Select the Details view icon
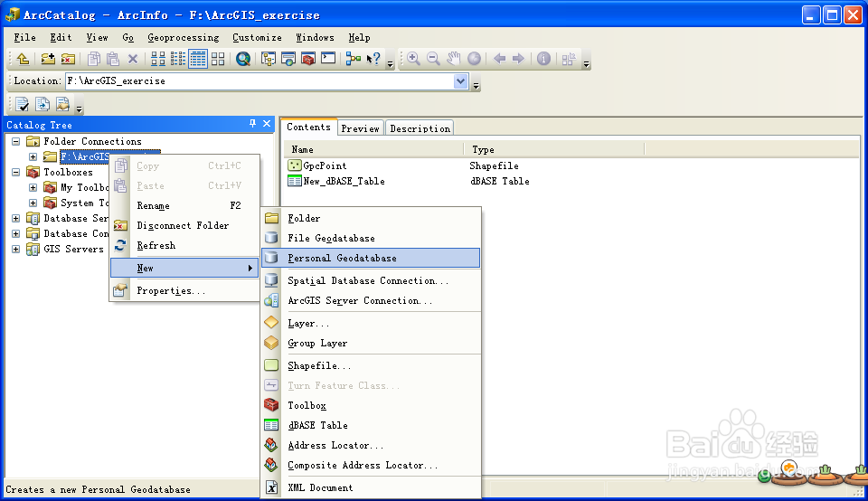868x501 pixels. (198, 59)
